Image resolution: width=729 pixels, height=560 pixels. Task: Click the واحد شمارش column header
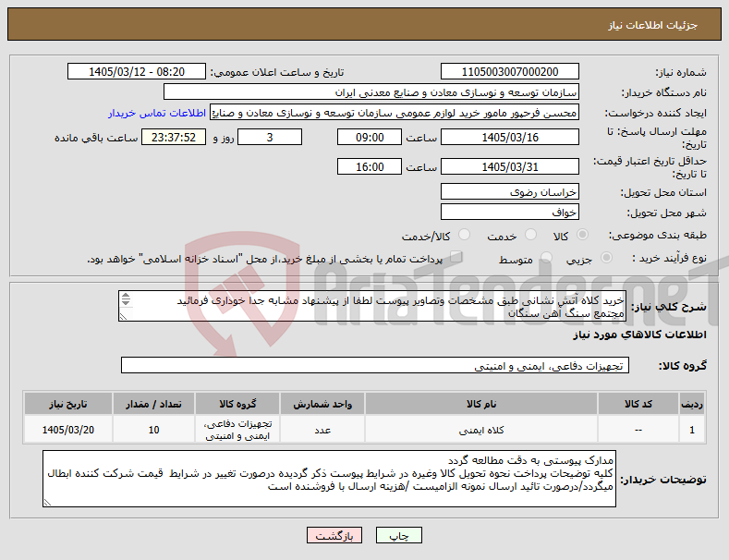322,404
